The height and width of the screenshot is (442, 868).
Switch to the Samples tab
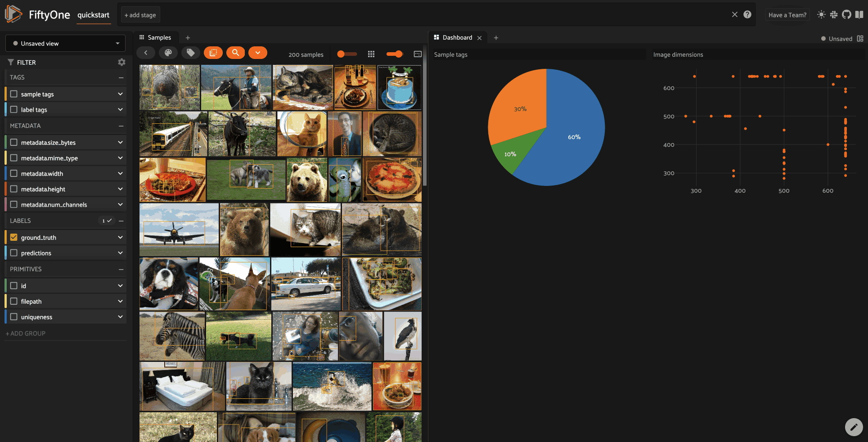click(155, 38)
